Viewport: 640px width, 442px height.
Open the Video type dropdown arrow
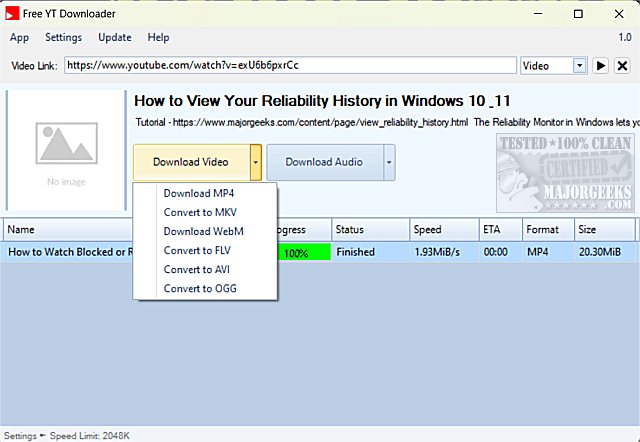580,66
